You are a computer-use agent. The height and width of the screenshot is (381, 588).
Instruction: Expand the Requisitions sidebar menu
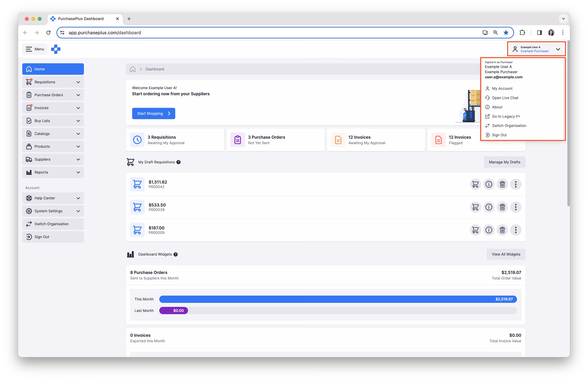[53, 82]
